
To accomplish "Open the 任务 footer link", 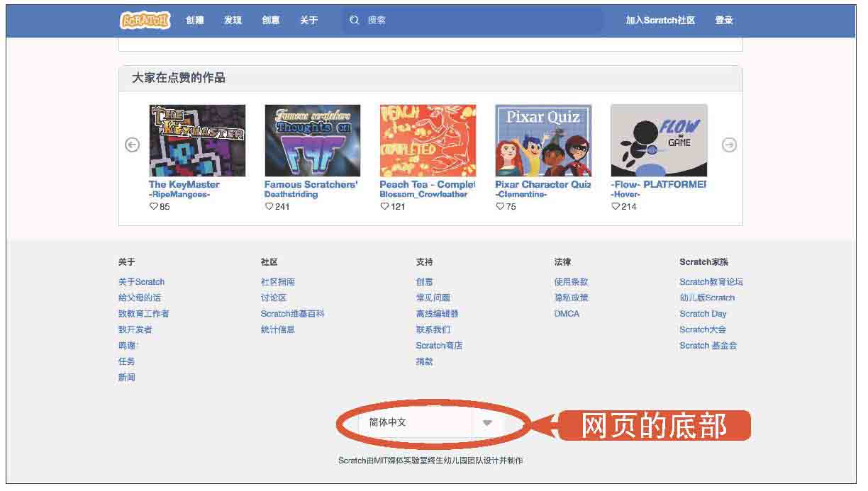I will point(126,361).
